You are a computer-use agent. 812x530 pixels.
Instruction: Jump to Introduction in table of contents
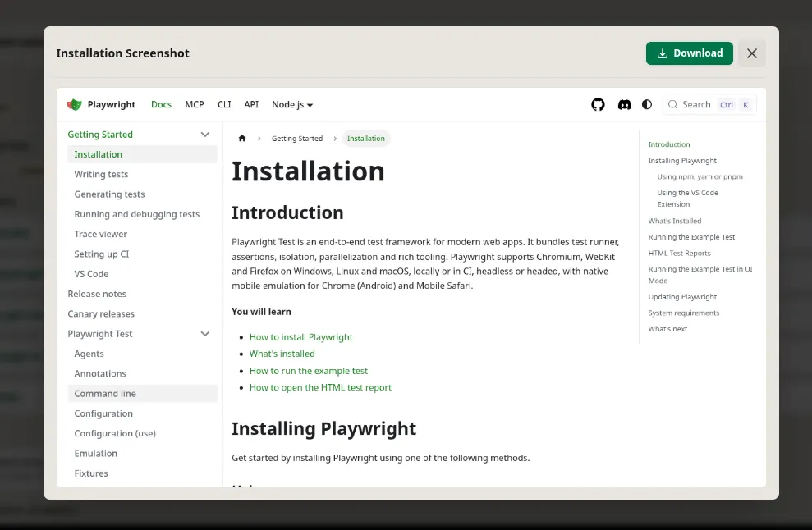[x=669, y=144]
